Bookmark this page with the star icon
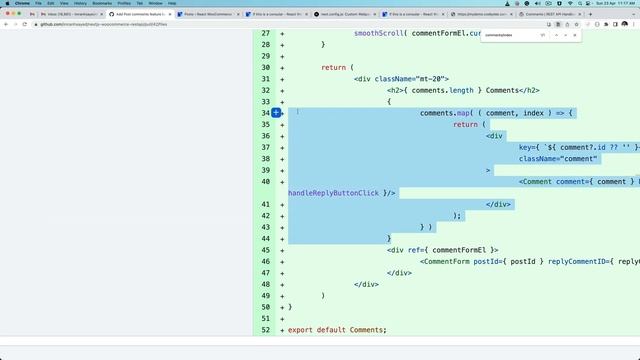Screen dimensions: 640x360 576,24
